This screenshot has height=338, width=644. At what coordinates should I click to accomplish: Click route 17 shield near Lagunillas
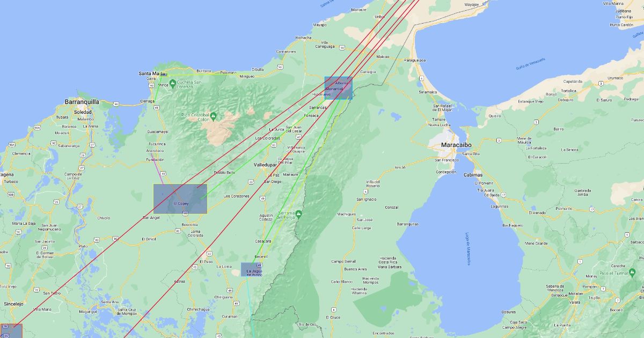pos(503,195)
